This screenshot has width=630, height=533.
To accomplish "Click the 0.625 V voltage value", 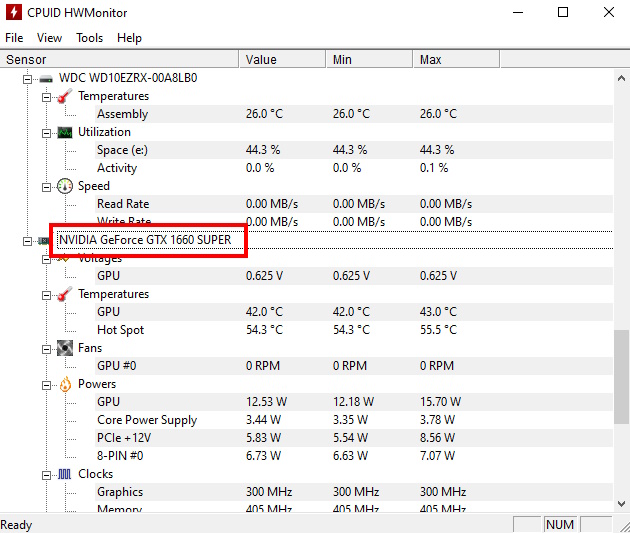I will pyautogui.click(x=264, y=276).
